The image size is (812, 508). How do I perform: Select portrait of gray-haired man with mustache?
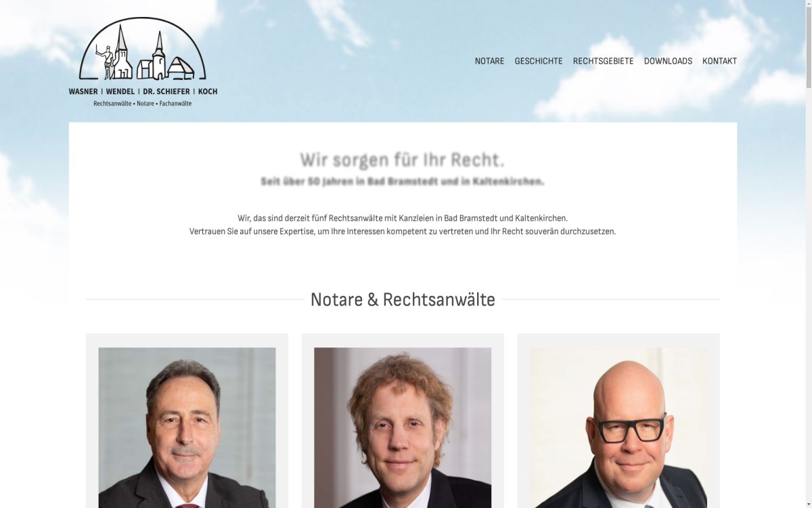(x=187, y=427)
